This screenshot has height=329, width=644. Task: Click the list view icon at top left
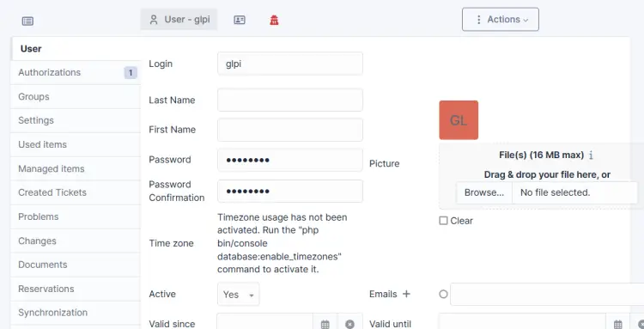27,21
